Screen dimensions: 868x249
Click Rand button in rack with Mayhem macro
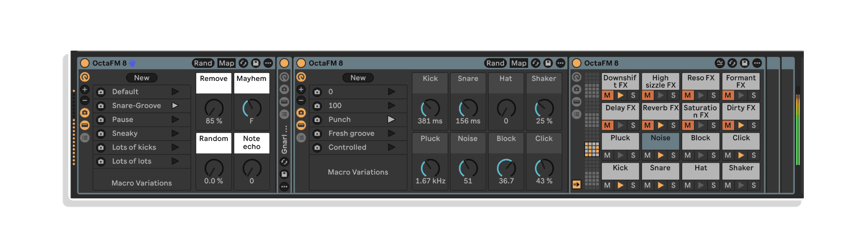(203, 63)
